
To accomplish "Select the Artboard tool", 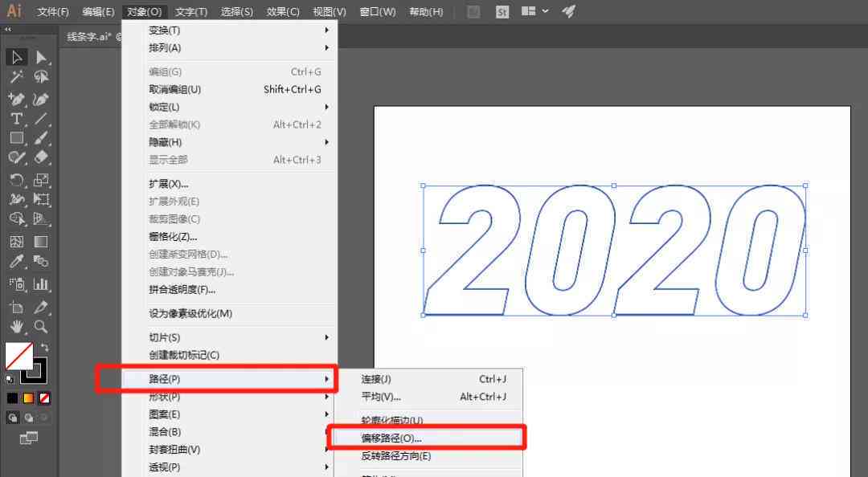I will pyautogui.click(x=17, y=307).
